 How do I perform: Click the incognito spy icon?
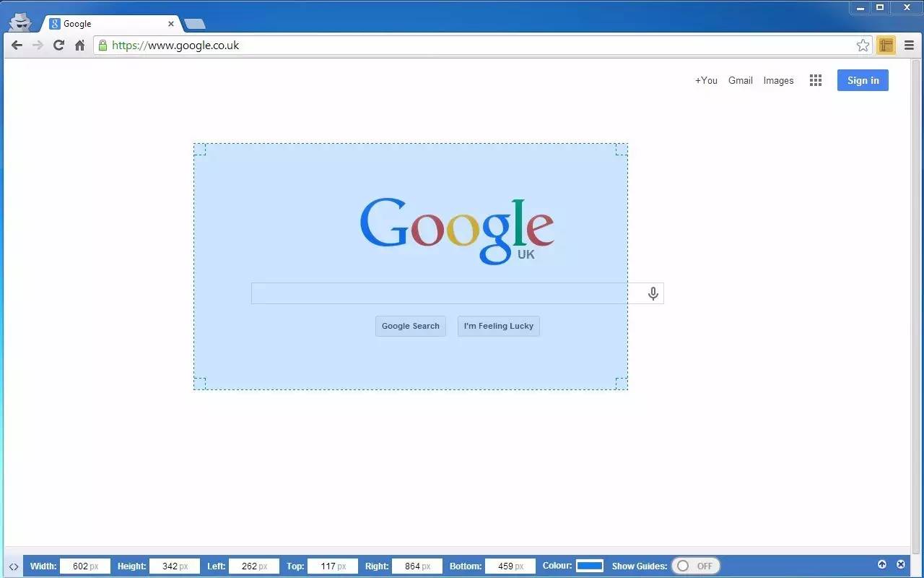coord(20,22)
